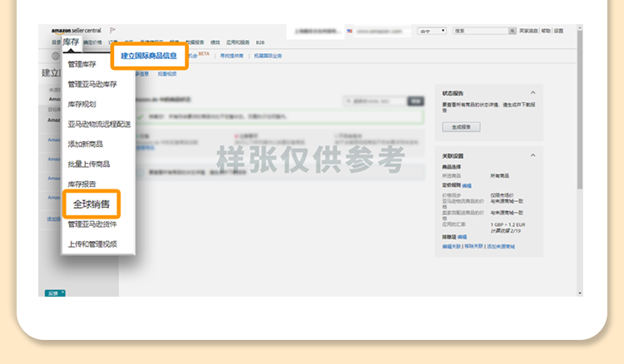Switch to the 建立国际商品信息 tab
The image size is (624, 364).
pos(149,57)
